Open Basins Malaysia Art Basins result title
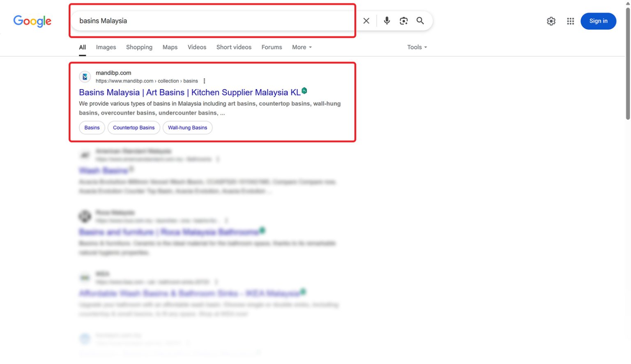 coord(190,92)
